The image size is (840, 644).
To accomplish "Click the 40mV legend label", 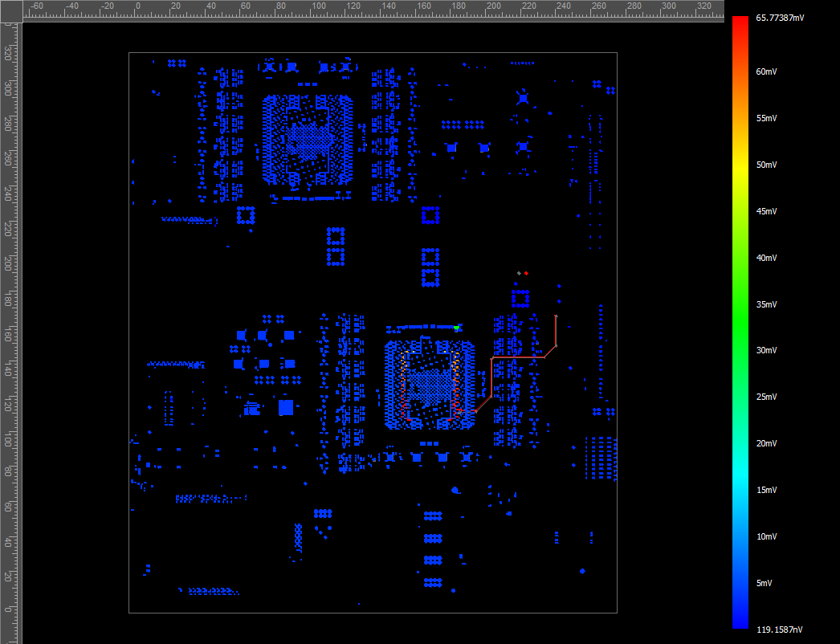I will [x=766, y=259].
